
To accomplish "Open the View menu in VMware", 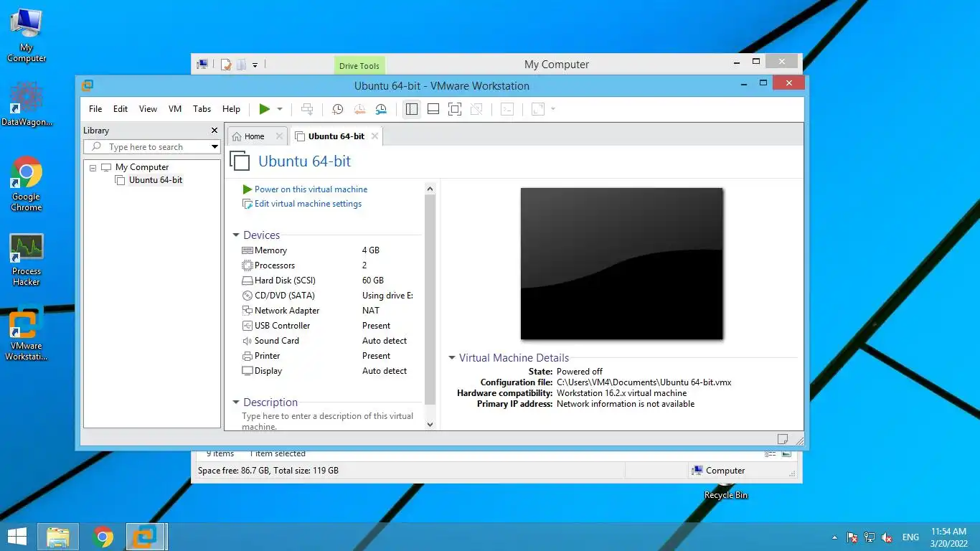I will click(x=148, y=109).
